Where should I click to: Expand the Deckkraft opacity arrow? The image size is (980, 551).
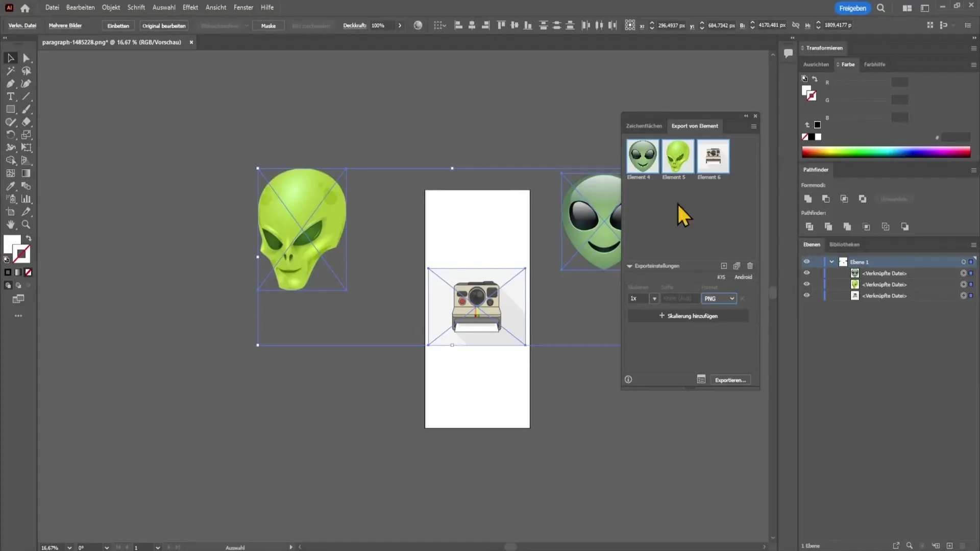point(400,26)
